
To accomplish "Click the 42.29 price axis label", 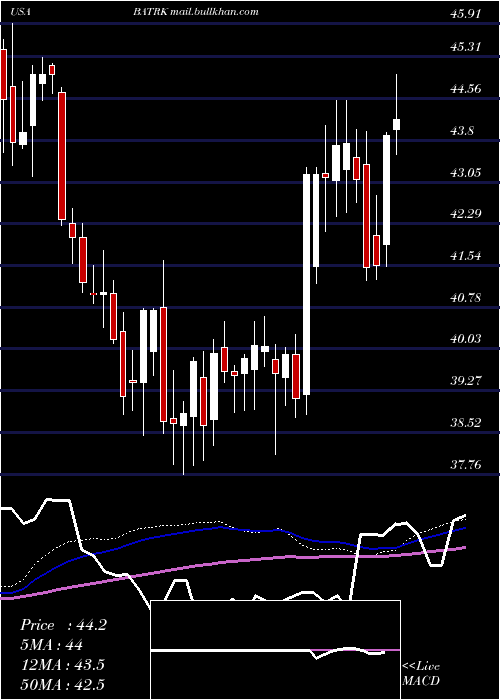I will coord(466,214).
